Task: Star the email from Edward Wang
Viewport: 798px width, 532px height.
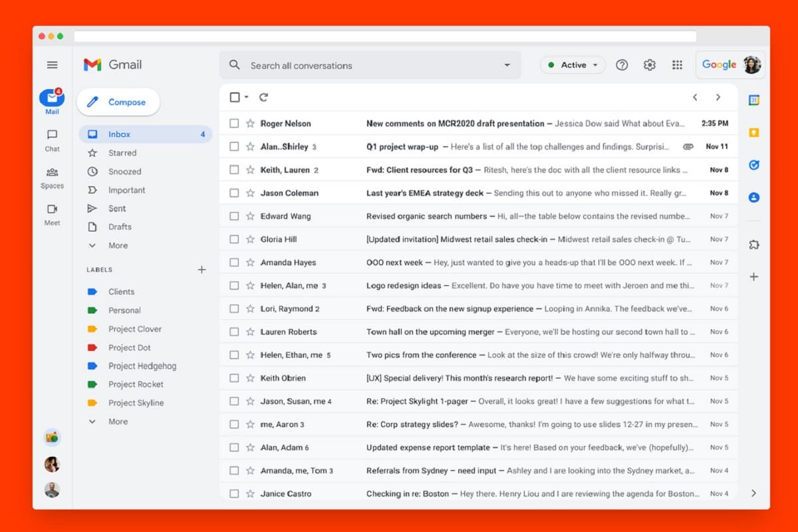Action: [x=249, y=215]
